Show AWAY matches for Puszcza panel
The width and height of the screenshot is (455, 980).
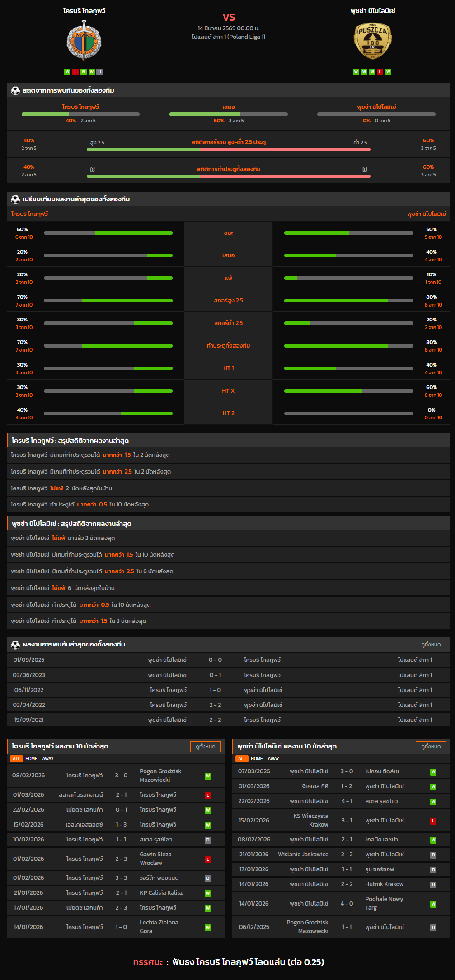click(273, 758)
